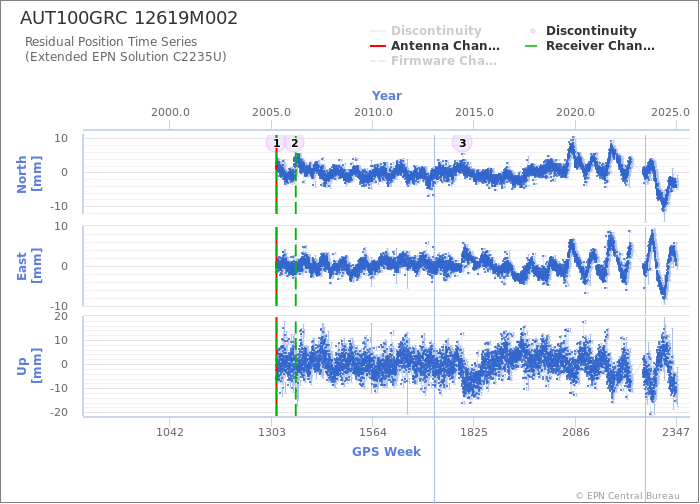700x504 pixels.
Task: Click GPS week tick label 2347
Action: [x=676, y=432]
